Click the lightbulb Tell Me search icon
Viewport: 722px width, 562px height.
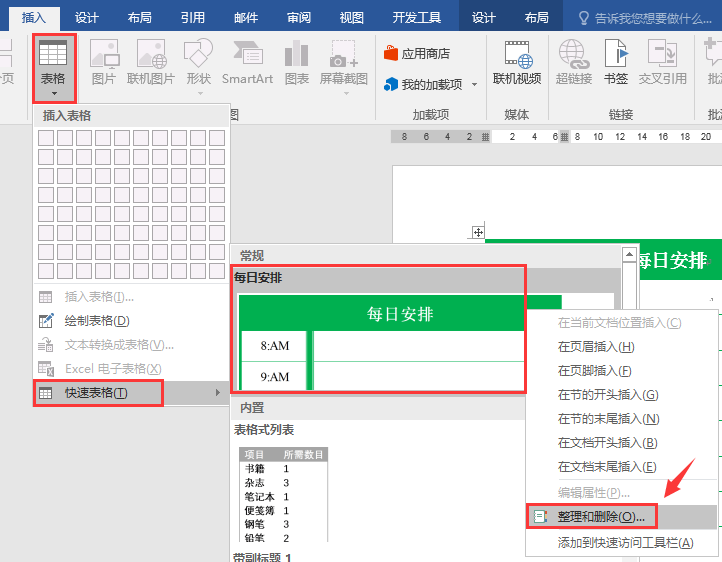[584, 18]
